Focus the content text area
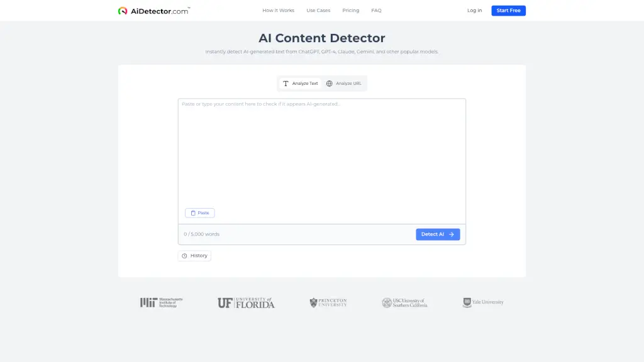 [x=321, y=154]
